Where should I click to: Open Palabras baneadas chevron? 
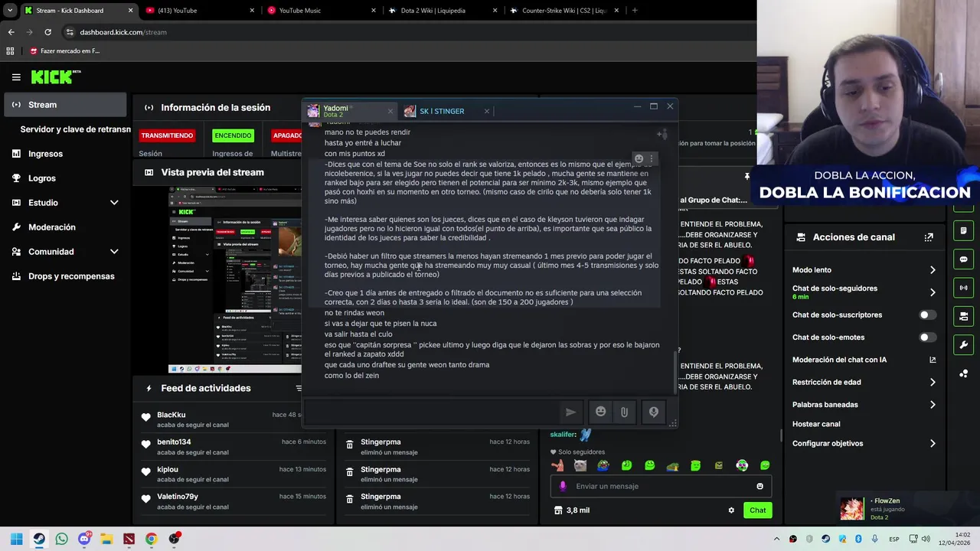[x=933, y=404]
